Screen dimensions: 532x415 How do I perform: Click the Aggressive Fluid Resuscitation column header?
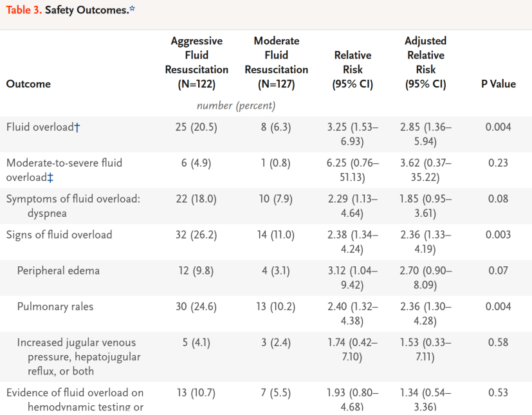[x=196, y=62]
